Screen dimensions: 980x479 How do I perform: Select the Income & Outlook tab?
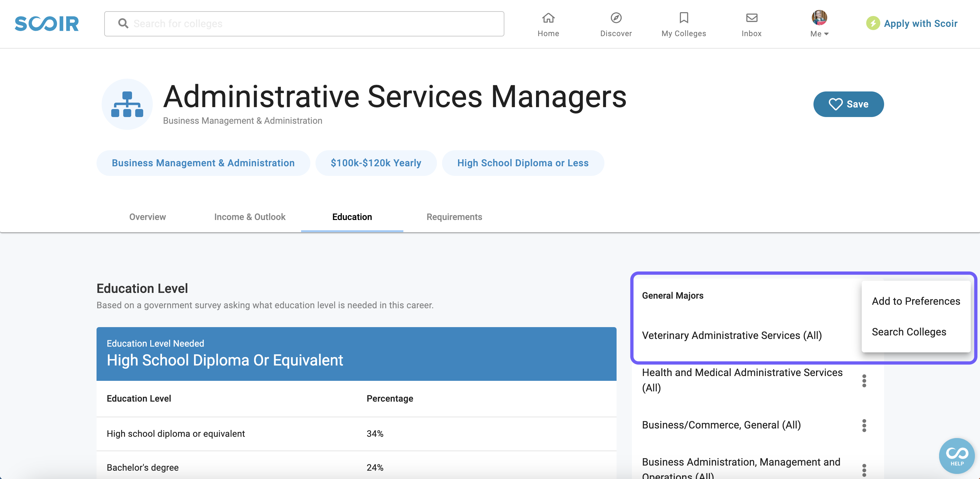(x=249, y=216)
